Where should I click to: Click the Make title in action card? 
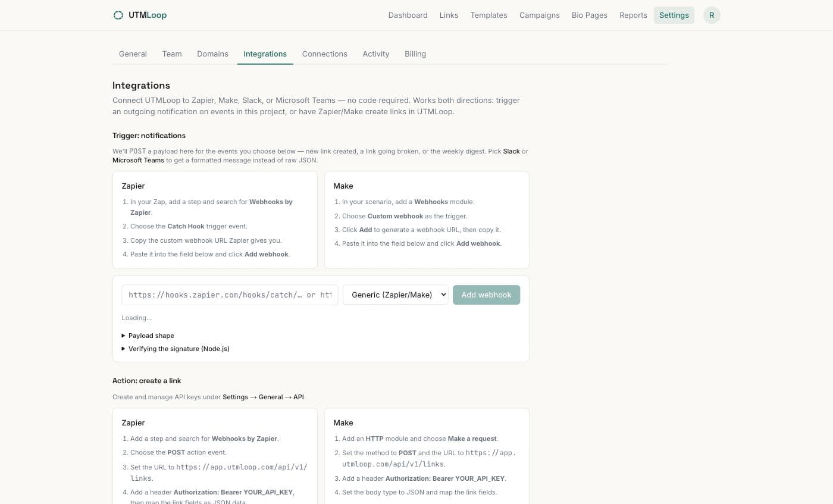click(343, 422)
